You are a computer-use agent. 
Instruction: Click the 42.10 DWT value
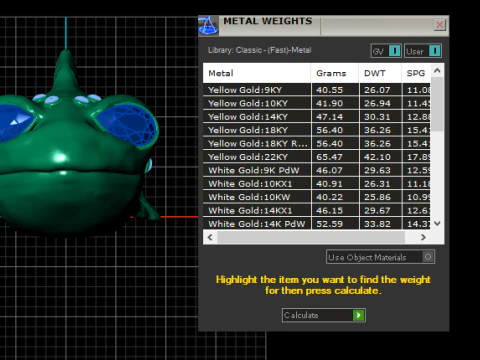click(x=377, y=157)
